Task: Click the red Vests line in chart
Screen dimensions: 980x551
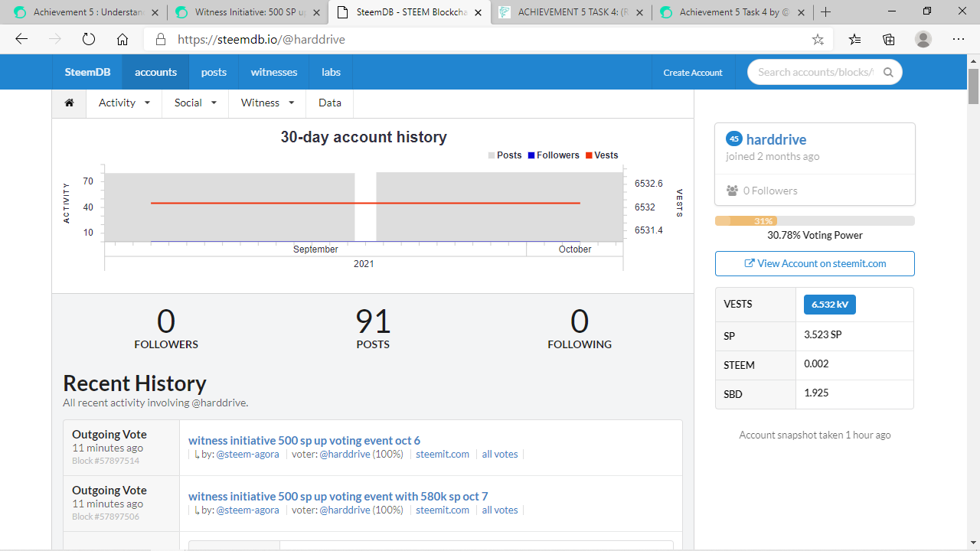Action: coord(365,203)
